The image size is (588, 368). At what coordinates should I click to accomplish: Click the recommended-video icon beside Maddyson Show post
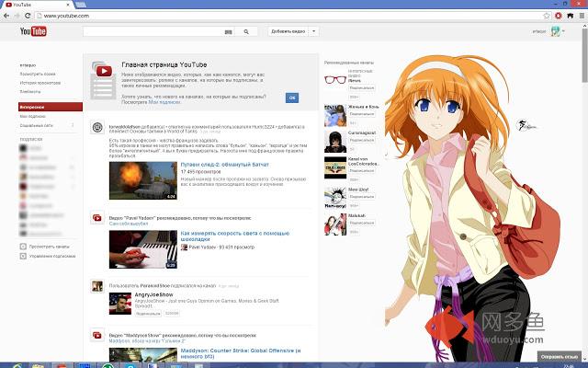[97, 335]
